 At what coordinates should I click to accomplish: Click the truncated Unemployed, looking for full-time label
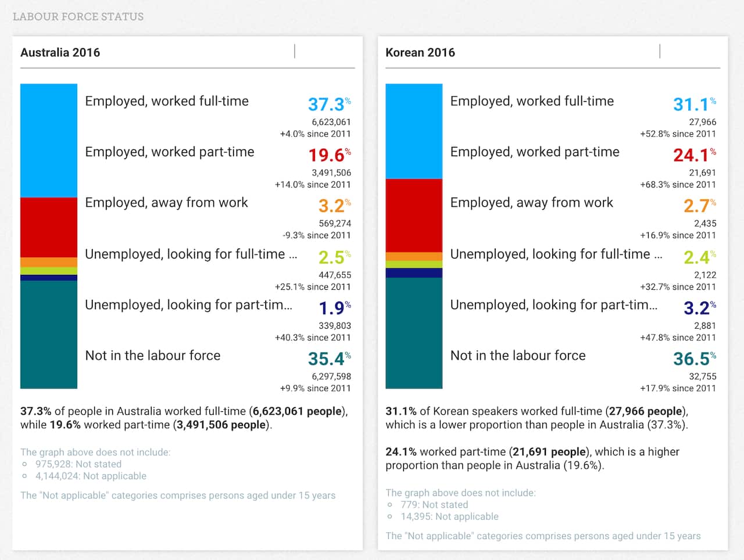[x=192, y=254]
